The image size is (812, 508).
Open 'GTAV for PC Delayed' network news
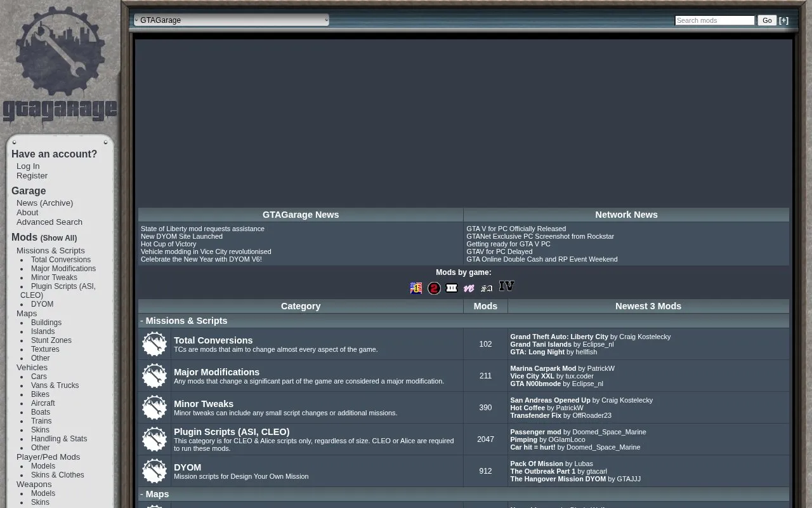pos(499,251)
